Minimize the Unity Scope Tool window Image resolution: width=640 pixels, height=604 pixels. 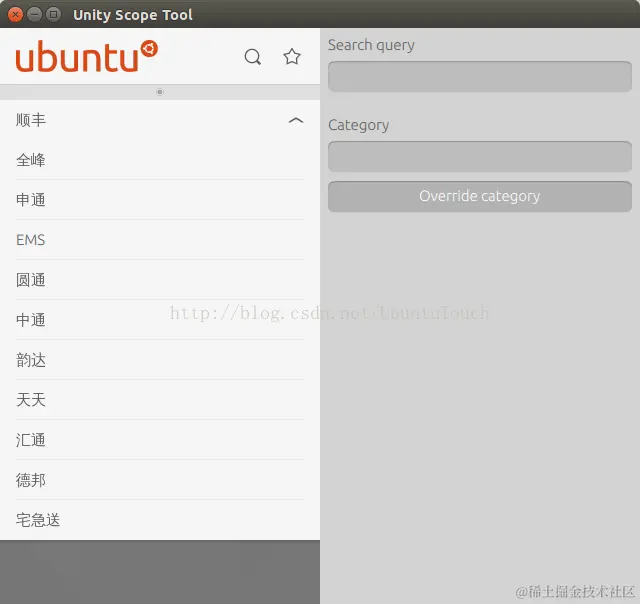pyautogui.click(x=34, y=15)
